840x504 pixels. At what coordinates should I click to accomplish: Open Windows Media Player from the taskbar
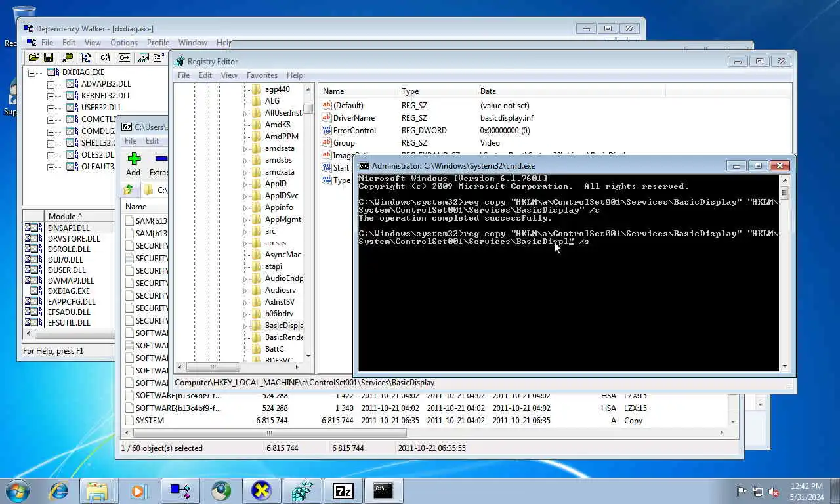[x=137, y=490]
